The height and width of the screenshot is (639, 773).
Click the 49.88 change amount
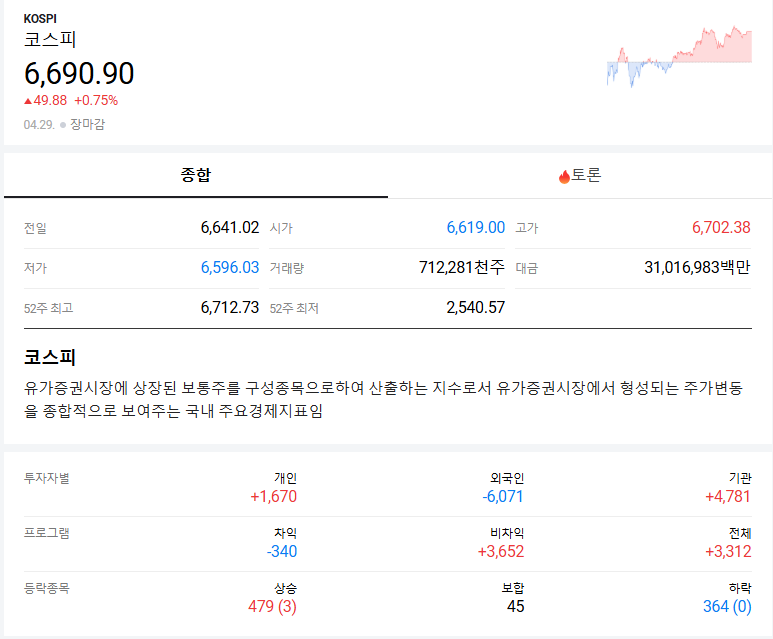click(50, 101)
